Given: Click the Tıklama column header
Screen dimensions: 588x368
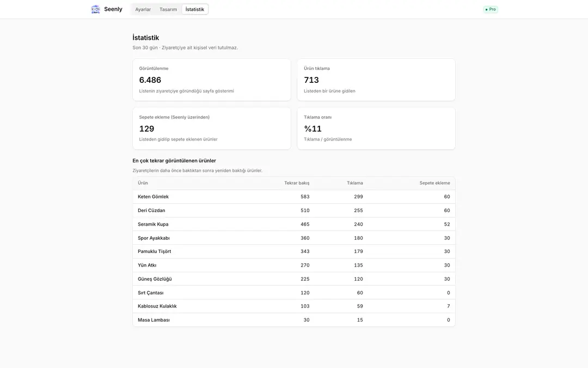Looking at the screenshot, I should [x=355, y=183].
